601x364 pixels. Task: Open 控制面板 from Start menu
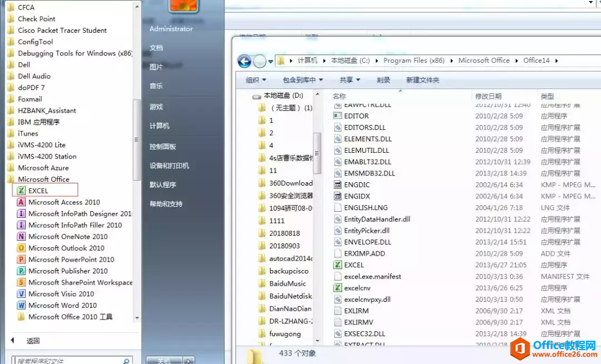point(163,147)
